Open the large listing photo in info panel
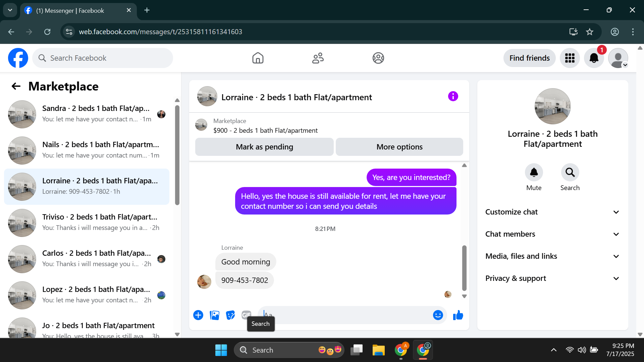Screen dimensions: 644x362 552,106
